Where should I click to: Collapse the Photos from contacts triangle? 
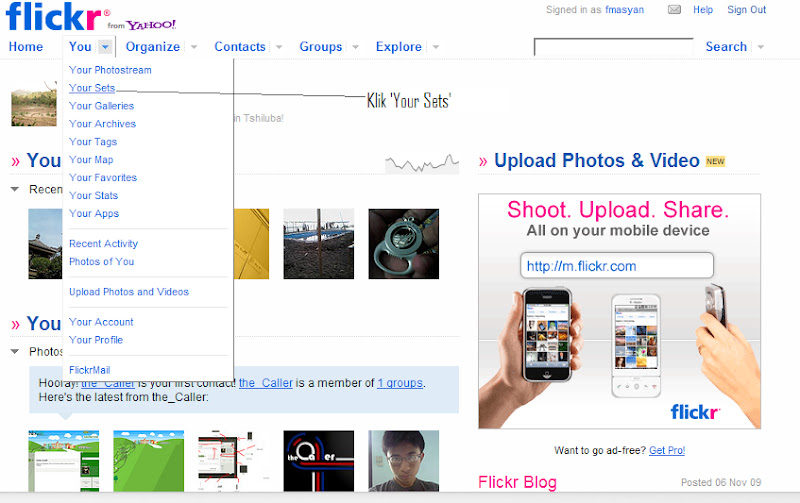point(15,351)
